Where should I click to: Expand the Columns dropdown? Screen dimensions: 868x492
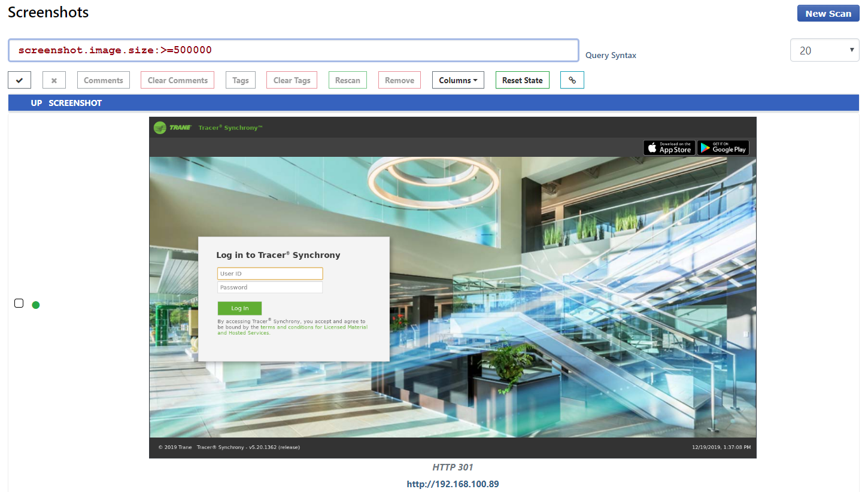(x=458, y=80)
